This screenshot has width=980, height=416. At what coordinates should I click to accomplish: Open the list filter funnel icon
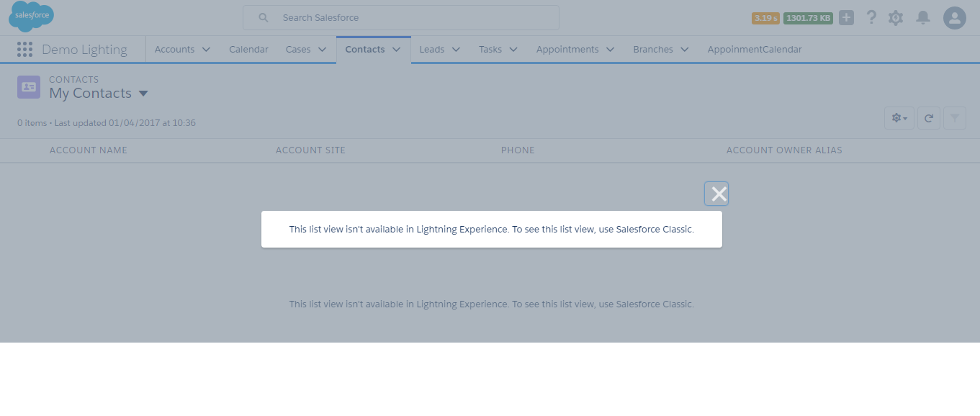click(x=955, y=118)
